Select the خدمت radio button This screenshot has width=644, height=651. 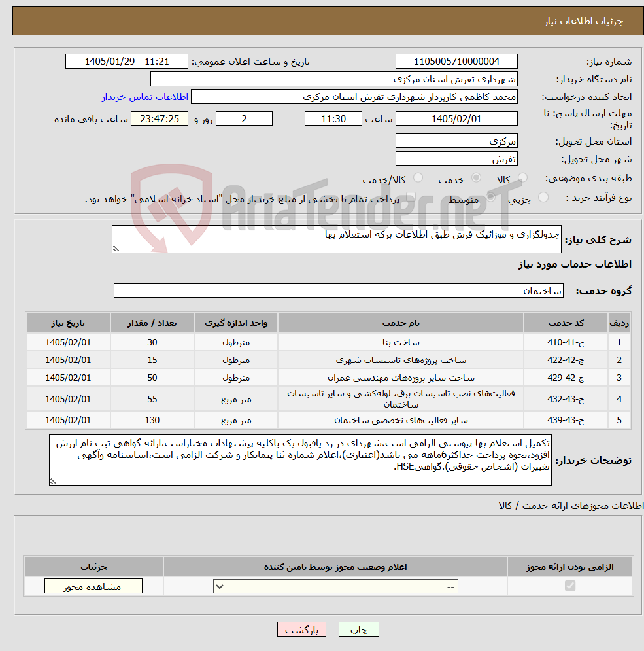click(476, 178)
